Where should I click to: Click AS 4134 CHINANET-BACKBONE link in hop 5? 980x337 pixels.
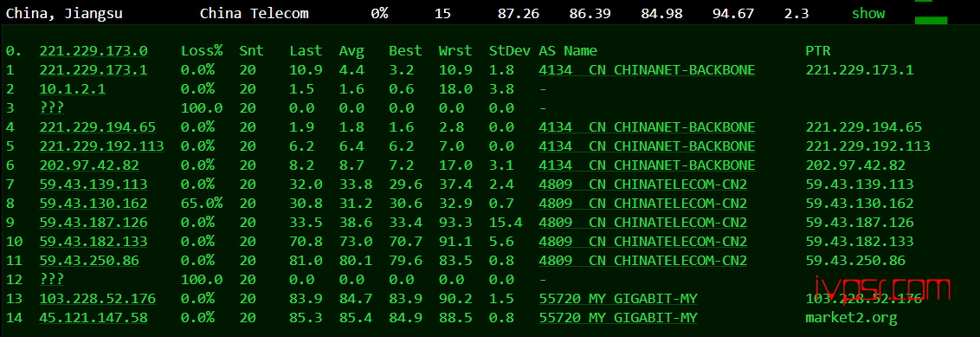[x=647, y=146]
